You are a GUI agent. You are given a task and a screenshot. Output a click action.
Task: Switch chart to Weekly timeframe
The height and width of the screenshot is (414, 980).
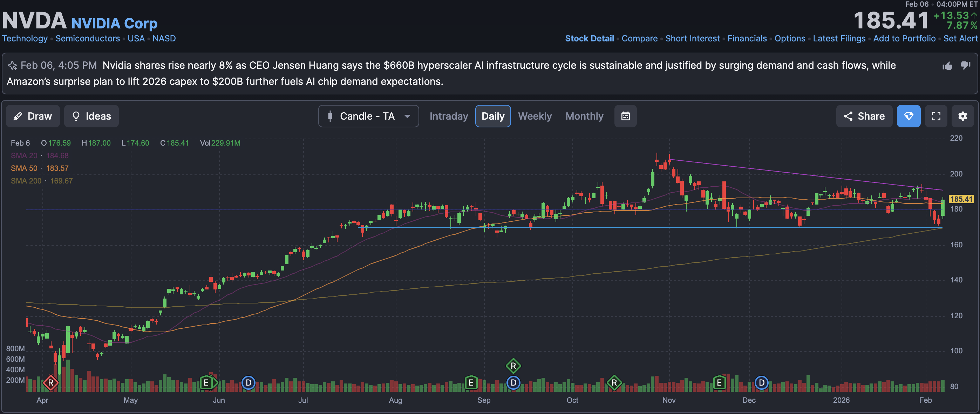pyautogui.click(x=535, y=116)
